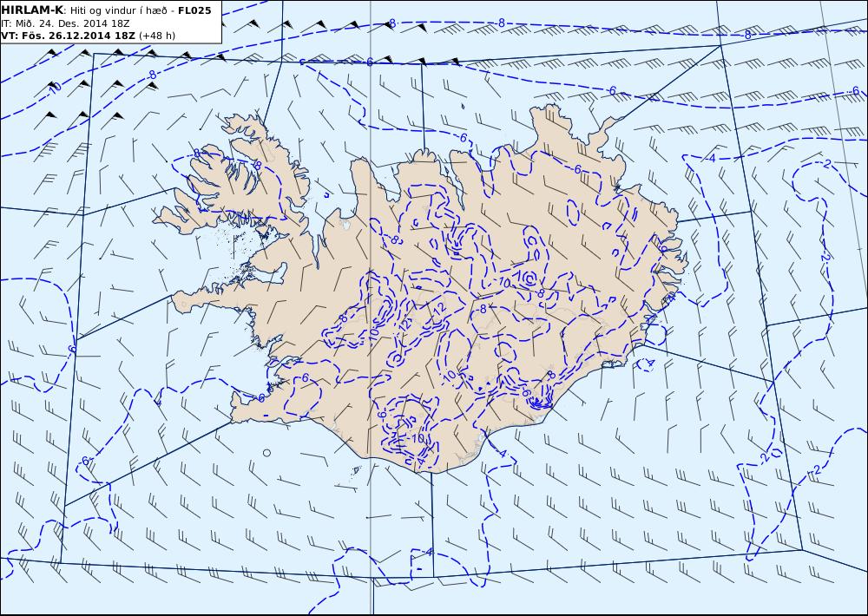The image size is (868, 616).
Task: Click the 'VT: Fös. 26.12.2014 18Z' valid time
Action: click(x=68, y=36)
